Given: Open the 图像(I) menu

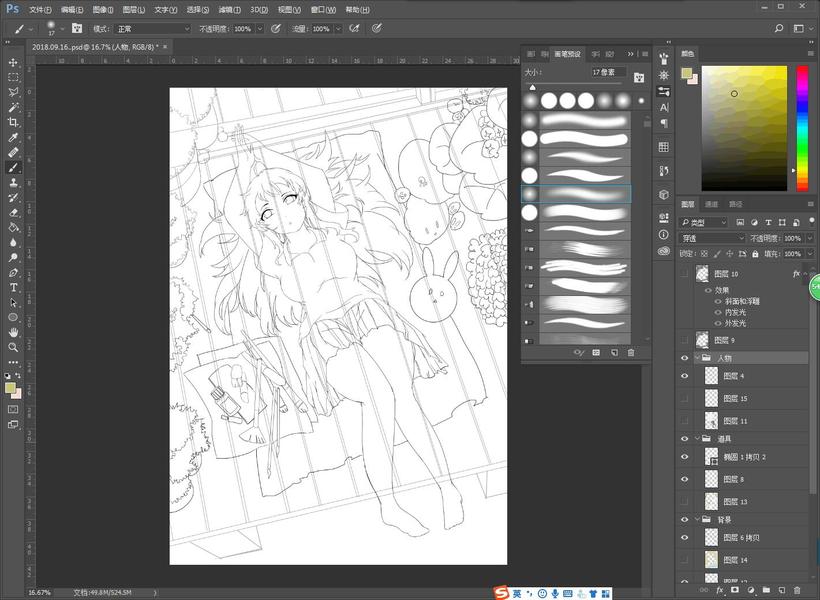Looking at the screenshot, I should pos(103,9).
